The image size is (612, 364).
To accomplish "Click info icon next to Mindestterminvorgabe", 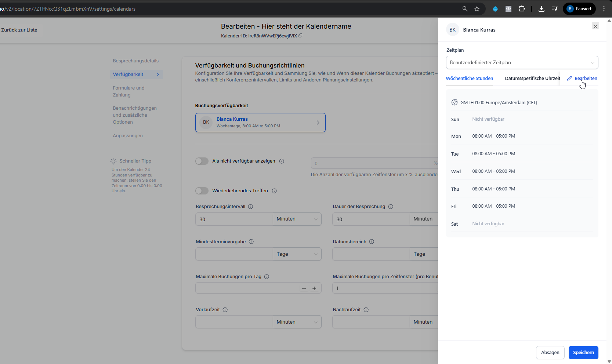I will point(251,242).
